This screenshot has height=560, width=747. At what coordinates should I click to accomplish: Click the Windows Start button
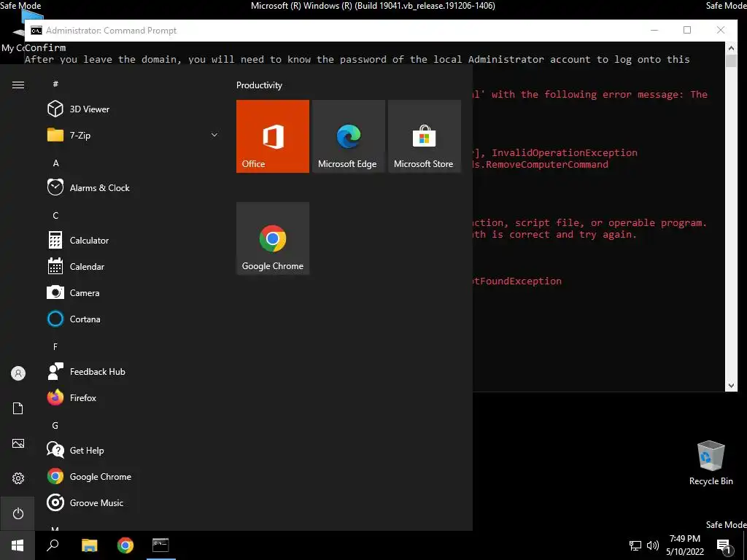pos(18,545)
